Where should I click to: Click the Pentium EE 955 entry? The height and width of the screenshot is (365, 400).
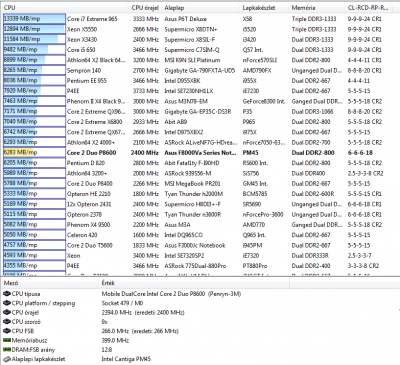(x=86, y=81)
